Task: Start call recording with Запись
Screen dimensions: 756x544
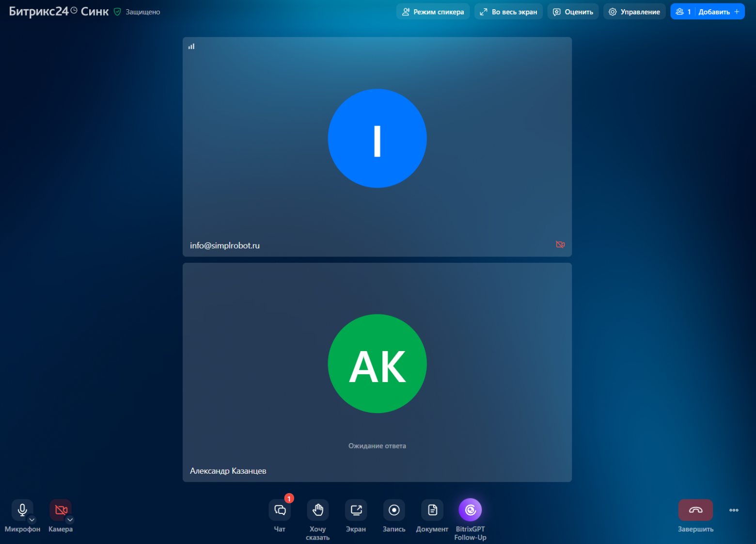Action: click(394, 510)
